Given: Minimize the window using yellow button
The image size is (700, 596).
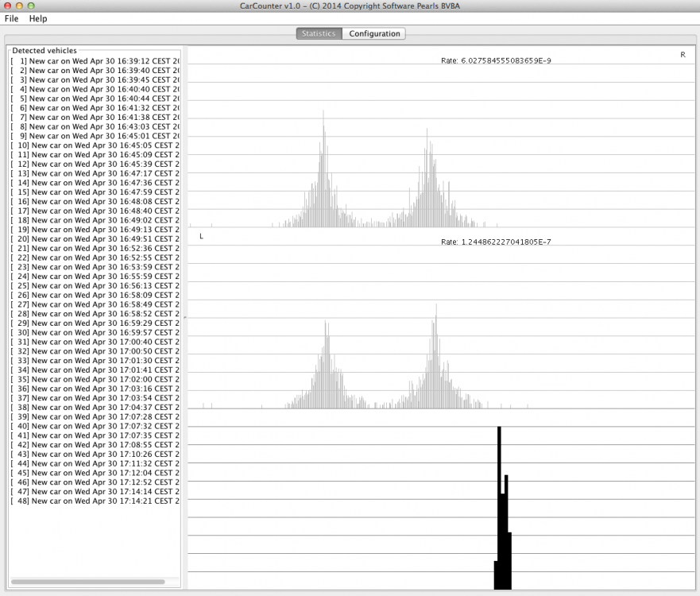Looking at the screenshot, I should 20,6.
